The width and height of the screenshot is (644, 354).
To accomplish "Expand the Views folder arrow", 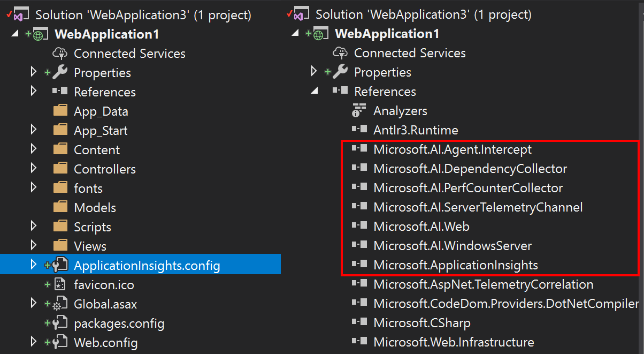I will pyautogui.click(x=34, y=246).
